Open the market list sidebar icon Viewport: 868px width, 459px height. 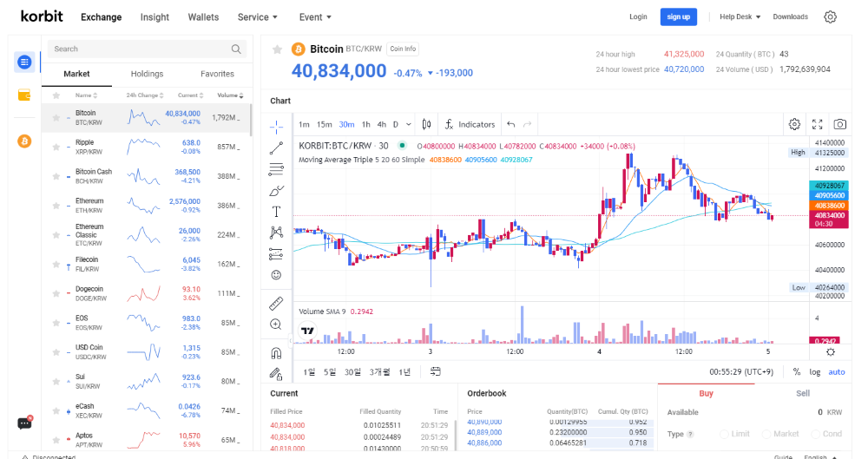coord(24,62)
